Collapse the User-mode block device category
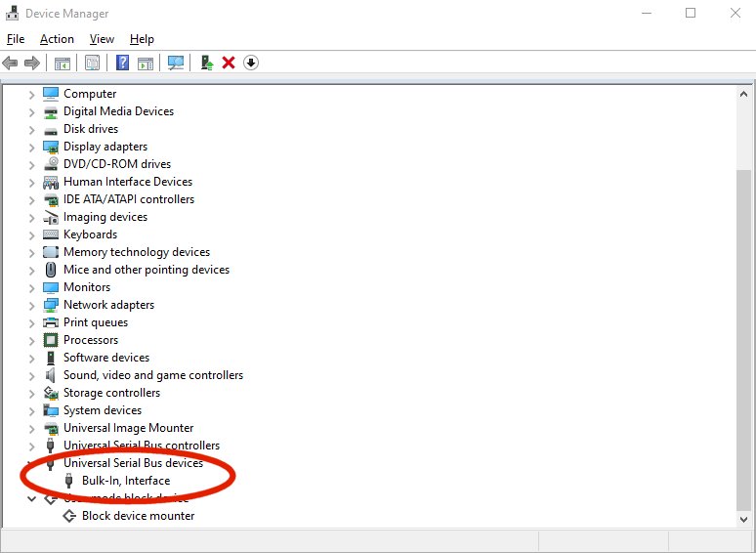This screenshot has width=756, height=553. click(x=31, y=498)
